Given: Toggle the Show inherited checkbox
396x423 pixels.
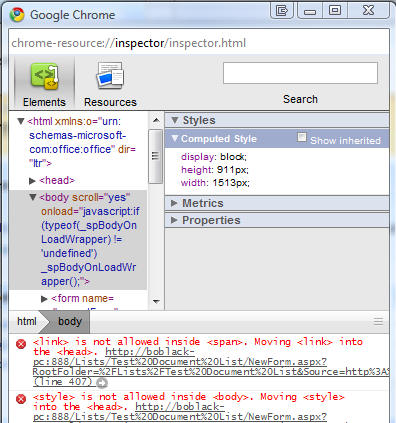Looking at the screenshot, I should click(302, 137).
